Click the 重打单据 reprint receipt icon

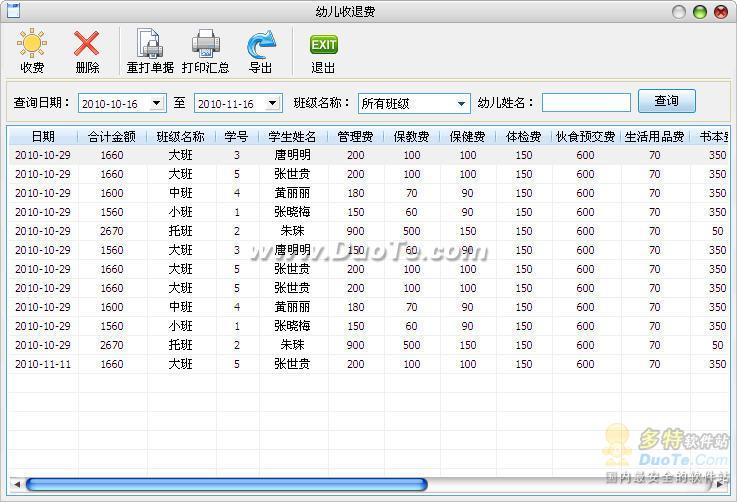pos(149,43)
